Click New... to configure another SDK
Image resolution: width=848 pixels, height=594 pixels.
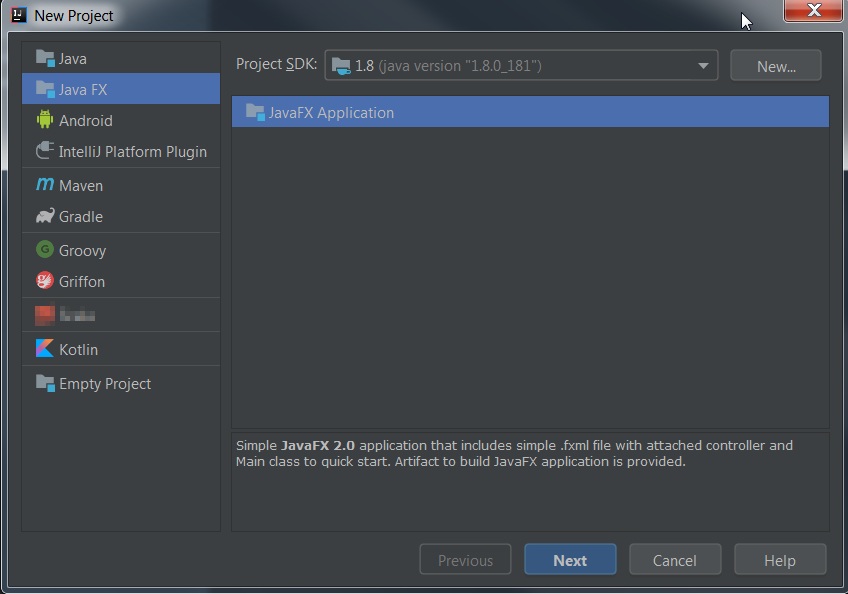pyautogui.click(x=776, y=64)
